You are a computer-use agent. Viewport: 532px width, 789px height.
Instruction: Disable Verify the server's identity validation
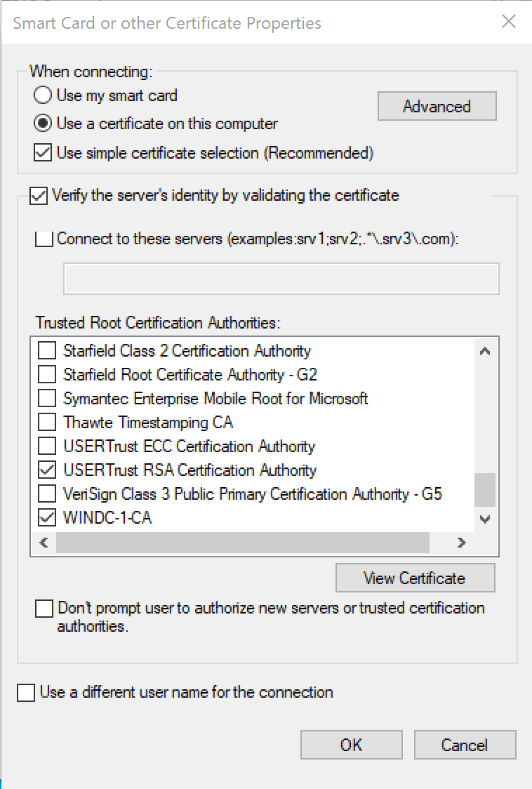(x=39, y=197)
